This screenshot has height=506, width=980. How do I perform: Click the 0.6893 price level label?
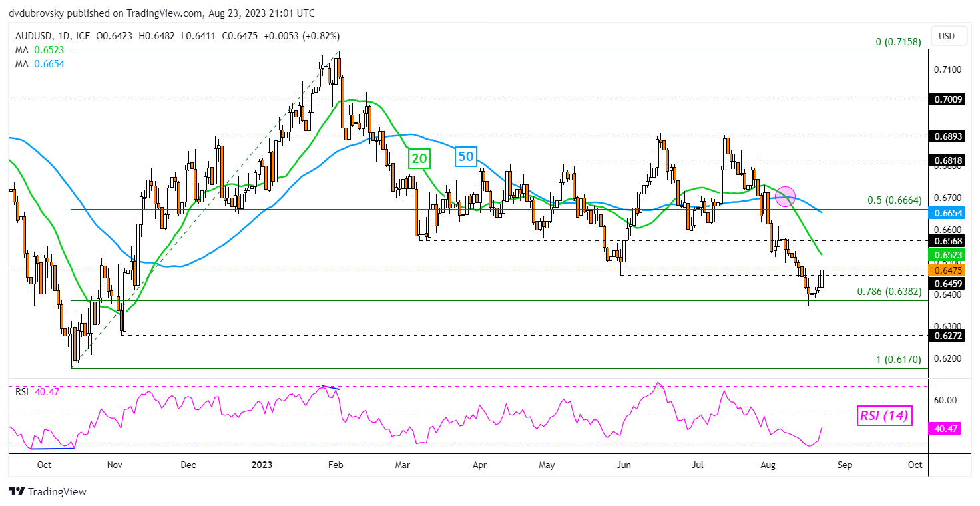(x=948, y=136)
